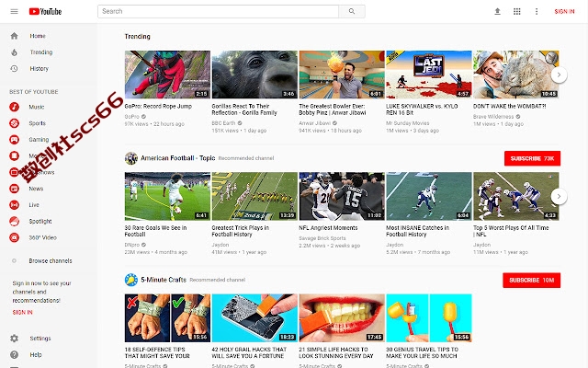Click the 360° Video icon
The image size is (588, 368).
(15, 237)
